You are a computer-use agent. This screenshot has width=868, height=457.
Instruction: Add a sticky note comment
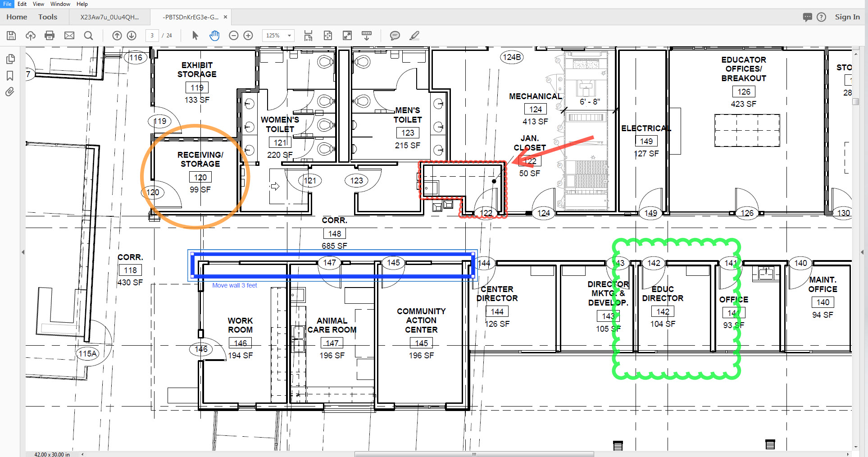click(x=395, y=36)
